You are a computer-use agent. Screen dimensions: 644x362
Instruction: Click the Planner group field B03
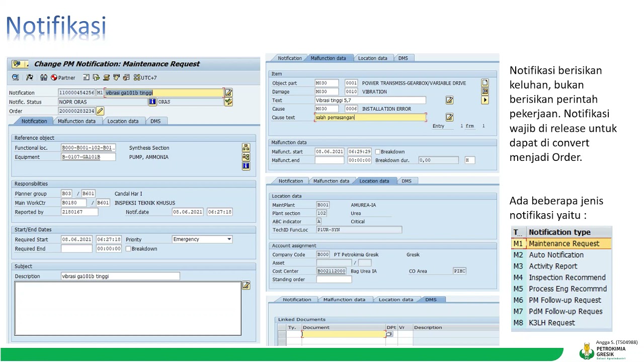point(66,194)
